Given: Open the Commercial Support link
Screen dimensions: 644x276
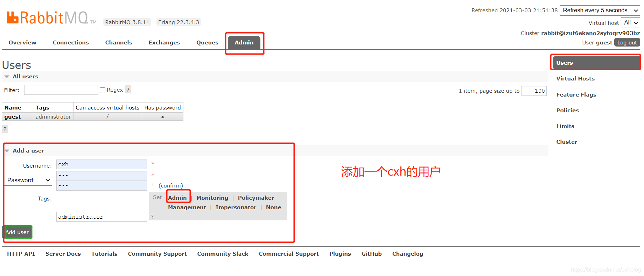Looking at the screenshot, I should (289, 254).
